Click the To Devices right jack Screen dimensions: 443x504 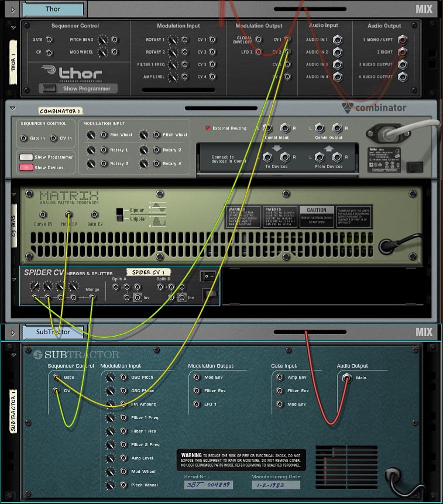pyautogui.click(x=285, y=157)
